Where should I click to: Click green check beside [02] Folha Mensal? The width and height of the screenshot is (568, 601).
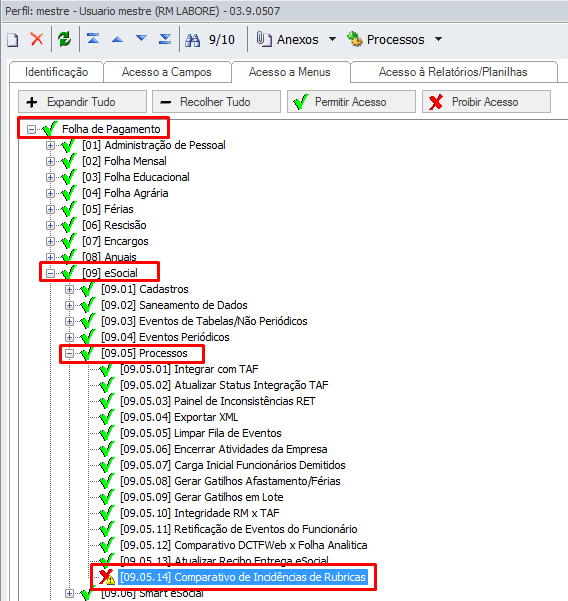(x=69, y=161)
